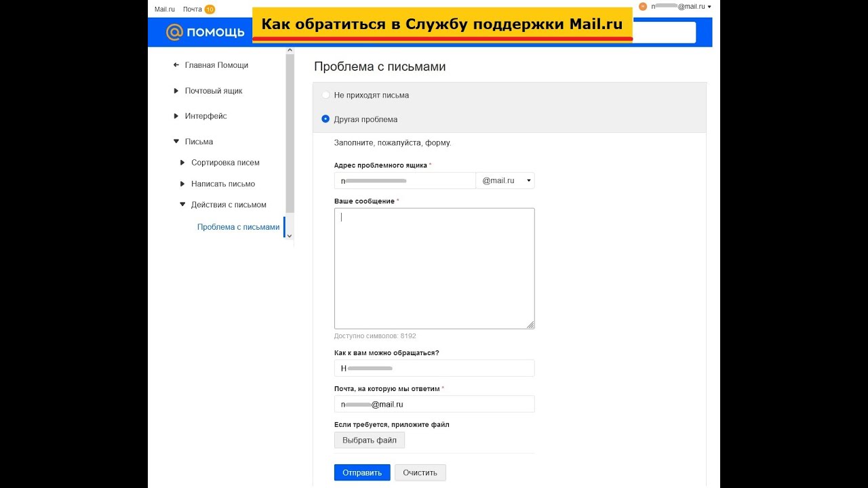The width and height of the screenshot is (868, 488).
Task: Click the help search field in header
Action: pos(664,32)
